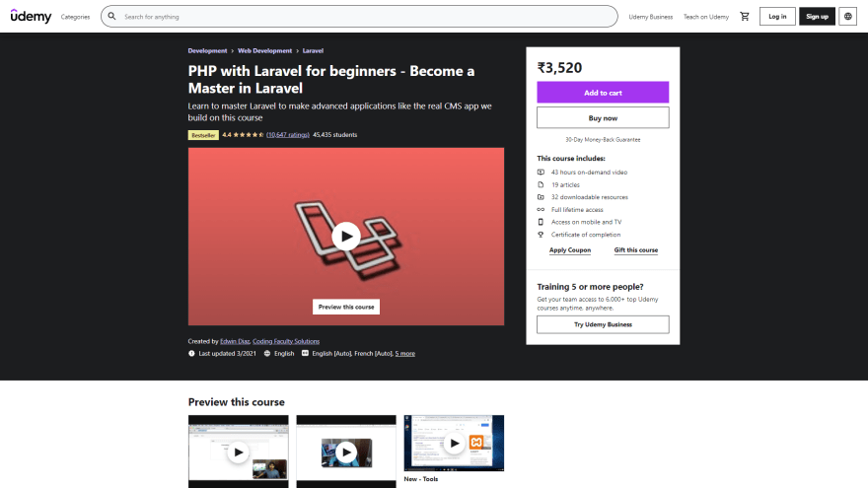Play the second preview thumbnail video

(x=346, y=453)
